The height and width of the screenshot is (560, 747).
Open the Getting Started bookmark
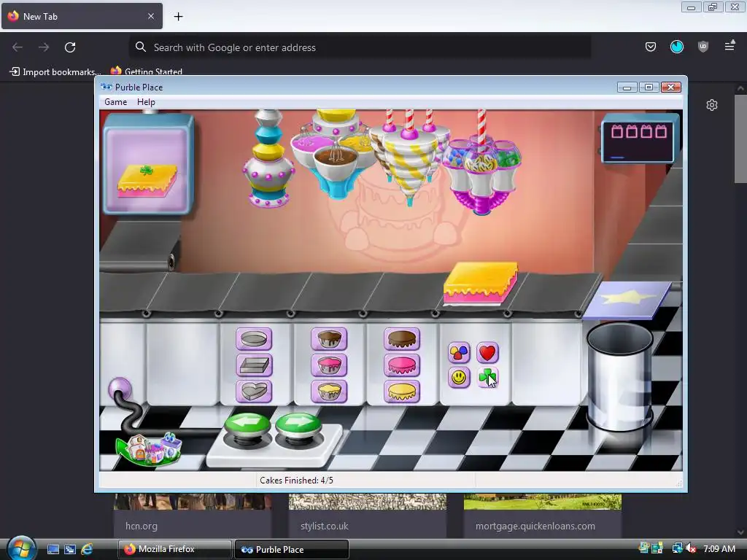pos(146,71)
